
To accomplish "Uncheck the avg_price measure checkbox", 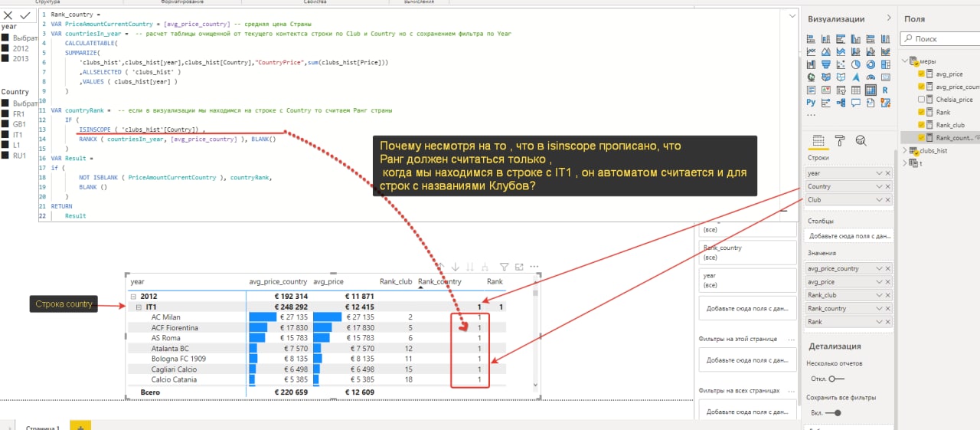I will [921, 74].
